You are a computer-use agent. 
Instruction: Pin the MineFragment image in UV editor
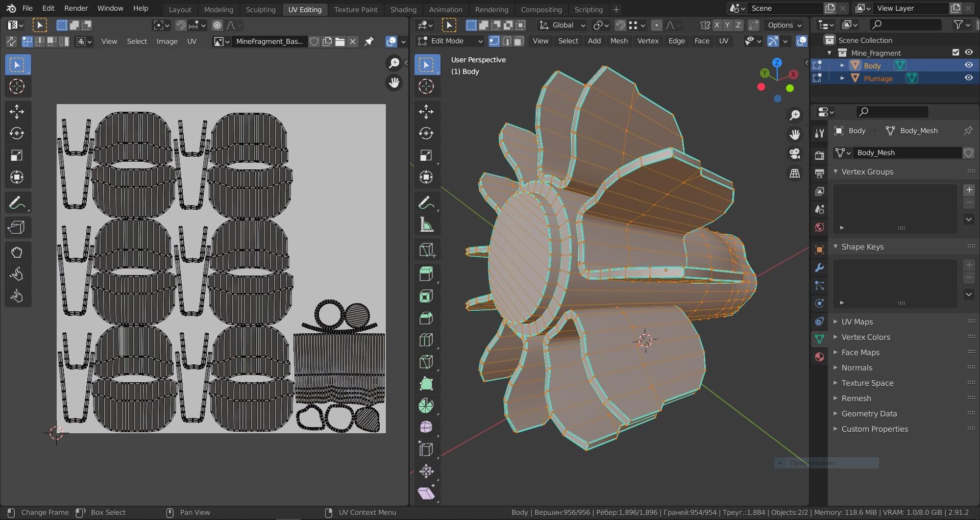(369, 41)
